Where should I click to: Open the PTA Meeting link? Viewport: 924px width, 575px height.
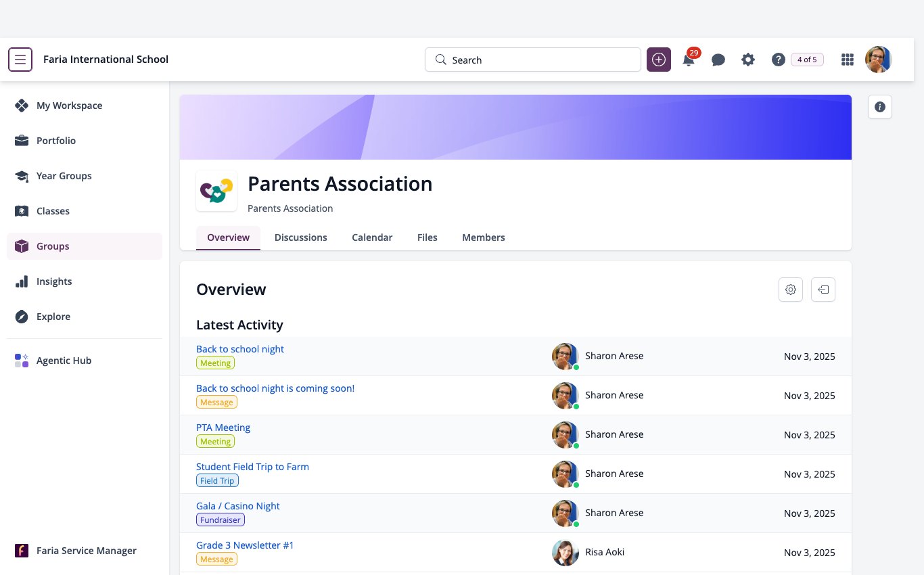[223, 428]
